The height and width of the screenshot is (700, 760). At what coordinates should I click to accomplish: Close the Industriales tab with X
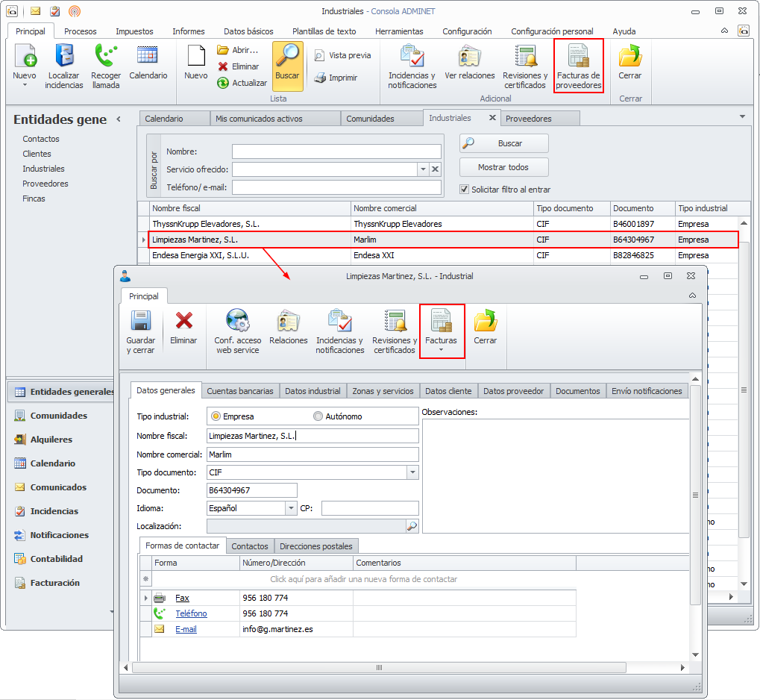point(492,118)
